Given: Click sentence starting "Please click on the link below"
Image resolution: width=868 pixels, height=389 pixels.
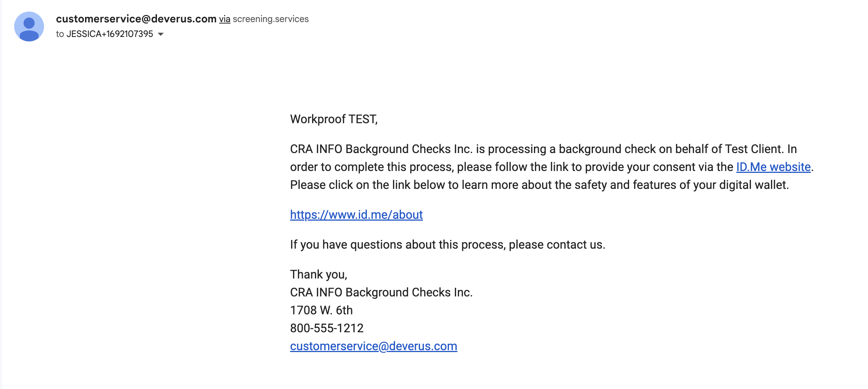Looking at the screenshot, I should 539,185.
